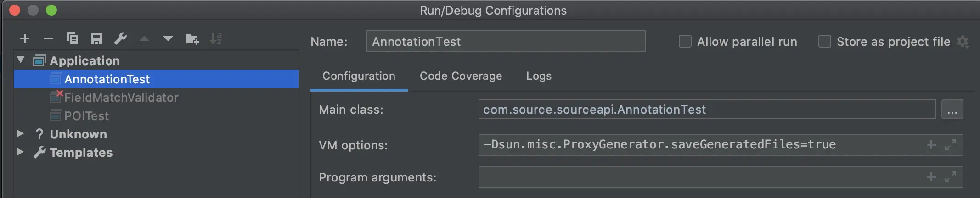Add a new run configuration
980x198 pixels.
point(25,38)
